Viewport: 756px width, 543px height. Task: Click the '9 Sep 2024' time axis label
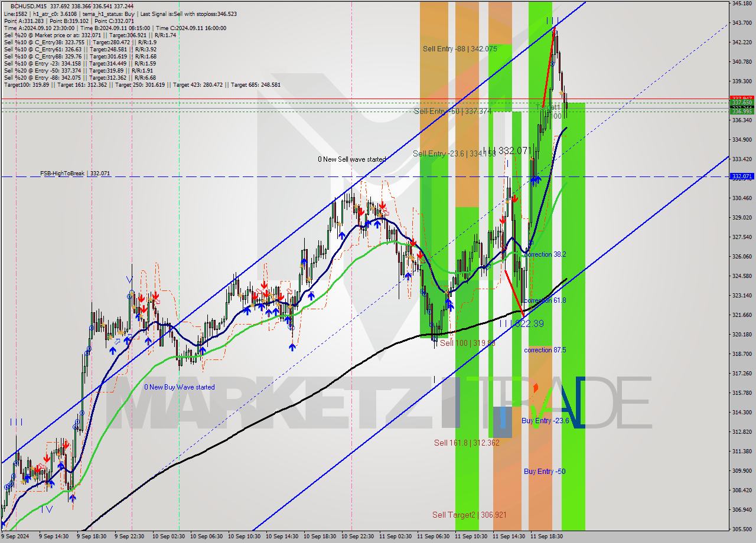[15, 537]
